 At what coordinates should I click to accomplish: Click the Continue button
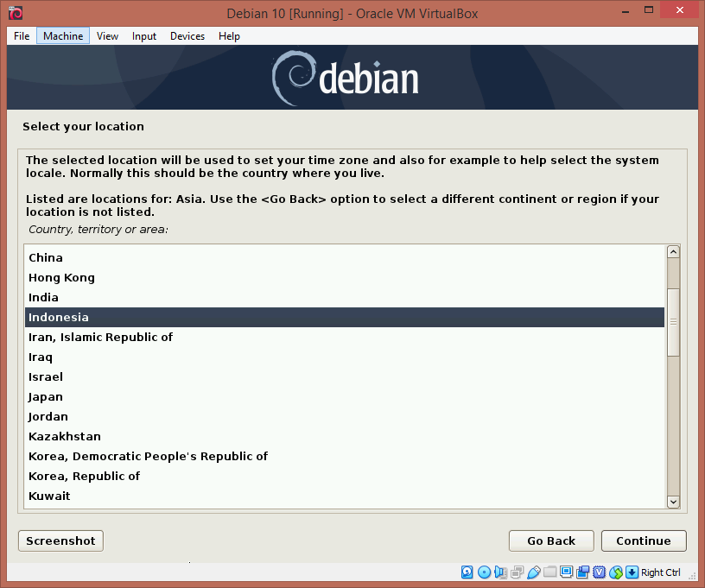(x=644, y=541)
